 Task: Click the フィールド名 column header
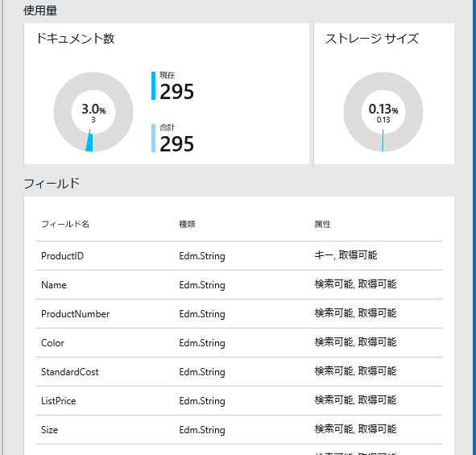[x=65, y=225]
